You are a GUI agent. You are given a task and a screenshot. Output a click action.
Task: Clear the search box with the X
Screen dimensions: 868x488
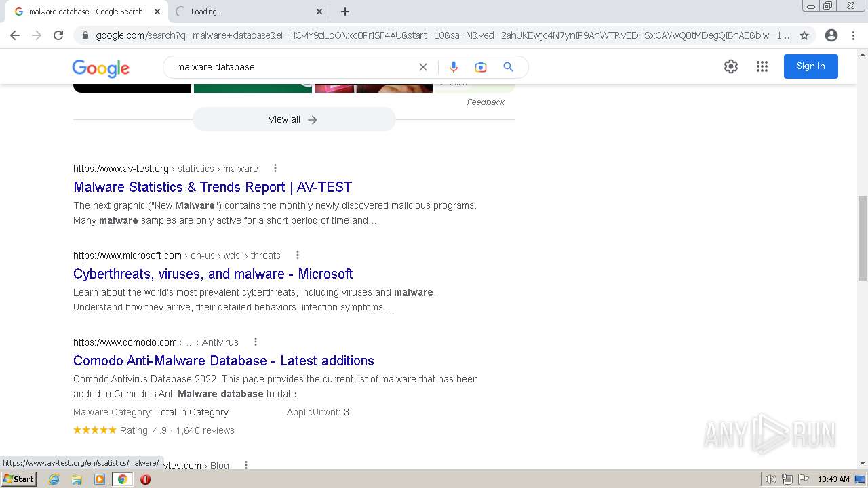(423, 67)
